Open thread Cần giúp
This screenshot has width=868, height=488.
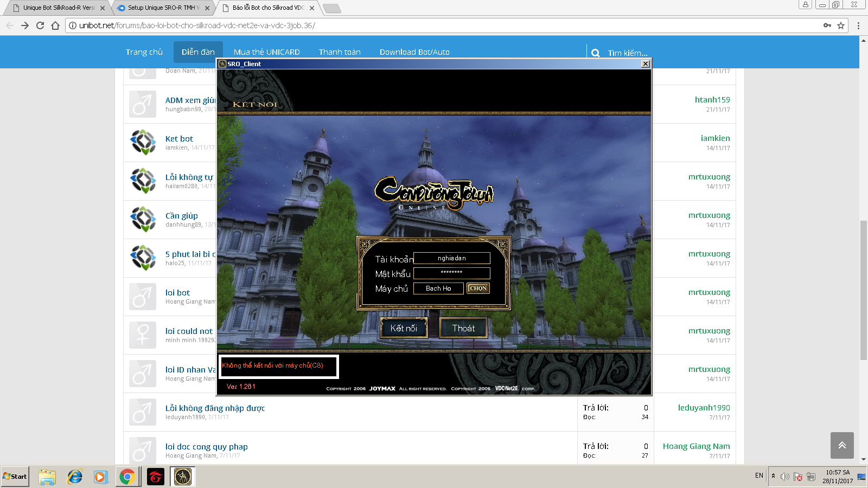point(182,216)
